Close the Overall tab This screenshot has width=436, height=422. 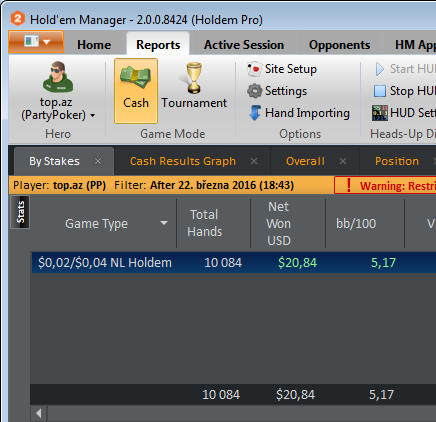343,161
